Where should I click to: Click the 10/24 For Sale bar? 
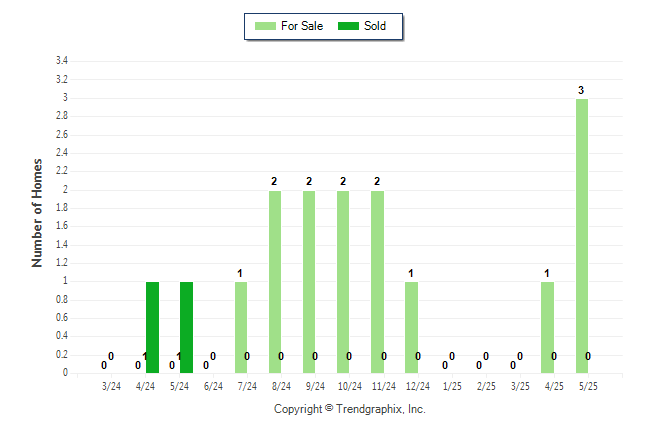(343, 282)
